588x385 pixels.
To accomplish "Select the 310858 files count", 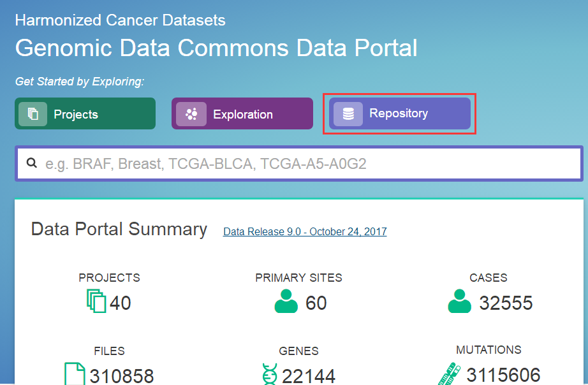I will [x=122, y=376].
